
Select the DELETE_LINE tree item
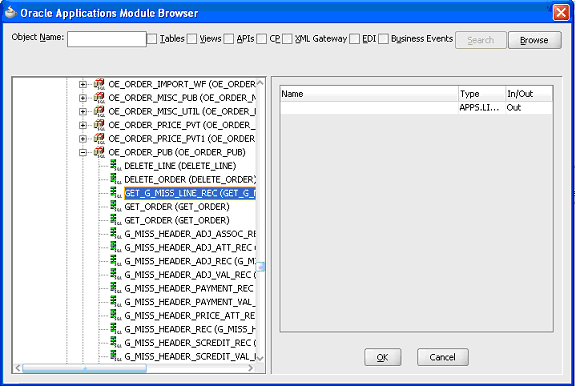pyautogui.click(x=180, y=166)
